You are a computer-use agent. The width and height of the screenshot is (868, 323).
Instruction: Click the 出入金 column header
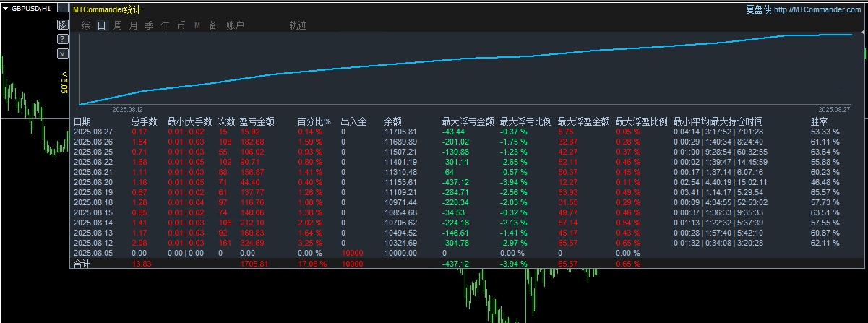[354, 121]
